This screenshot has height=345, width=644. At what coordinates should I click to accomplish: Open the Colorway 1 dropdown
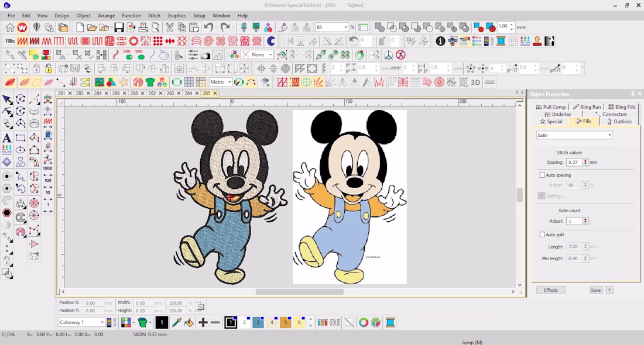click(x=102, y=322)
